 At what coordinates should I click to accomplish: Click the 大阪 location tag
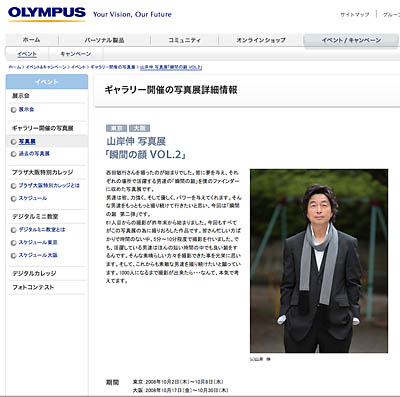pyautogui.click(x=139, y=128)
